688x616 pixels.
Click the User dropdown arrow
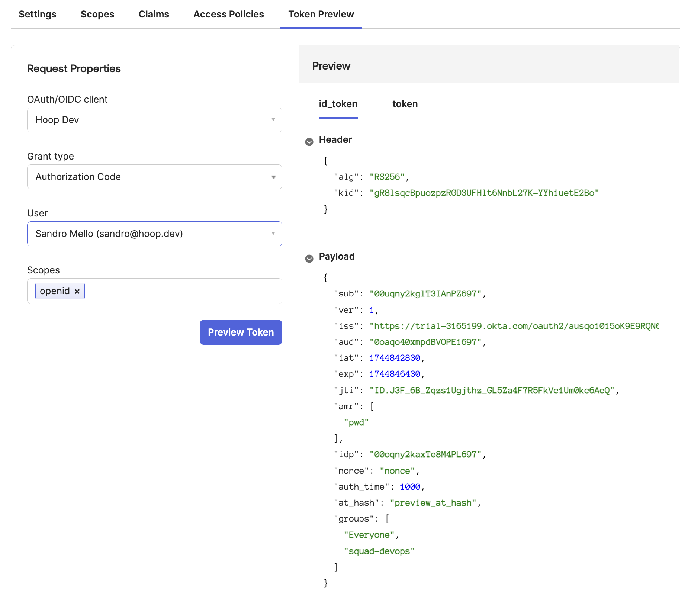click(x=273, y=234)
